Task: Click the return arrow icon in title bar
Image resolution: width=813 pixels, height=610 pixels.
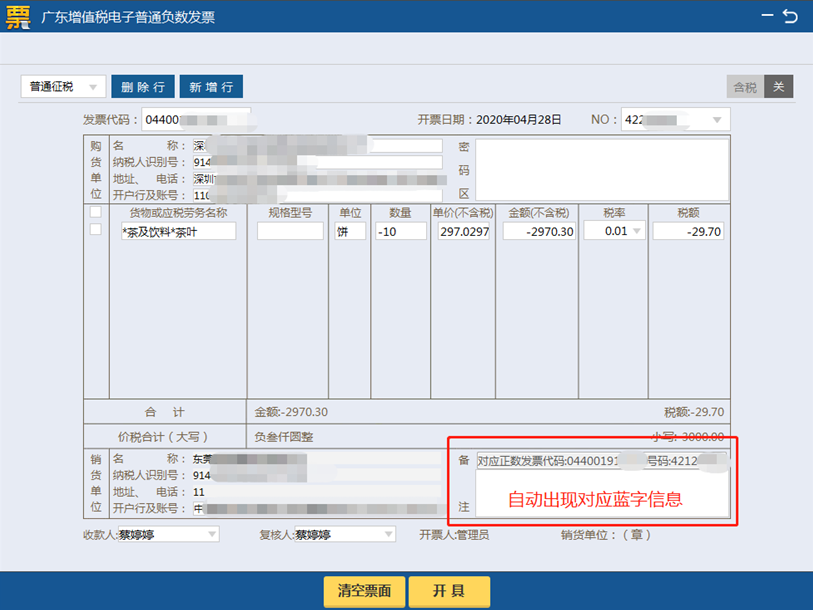Action: (x=790, y=16)
